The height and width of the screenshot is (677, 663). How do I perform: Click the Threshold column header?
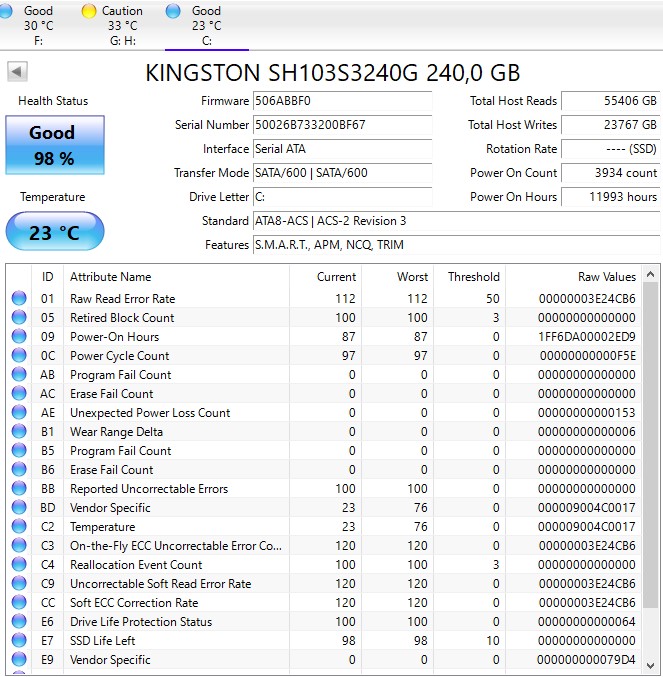pos(473,277)
